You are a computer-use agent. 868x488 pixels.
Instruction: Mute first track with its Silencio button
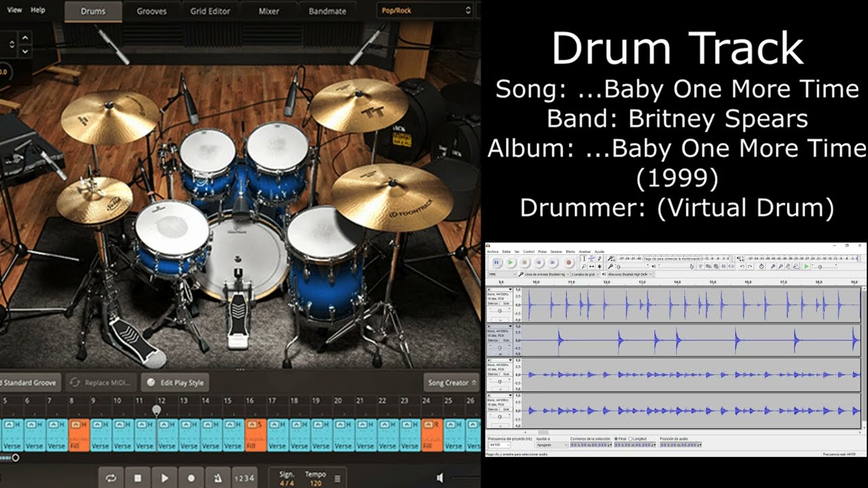tap(493, 303)
